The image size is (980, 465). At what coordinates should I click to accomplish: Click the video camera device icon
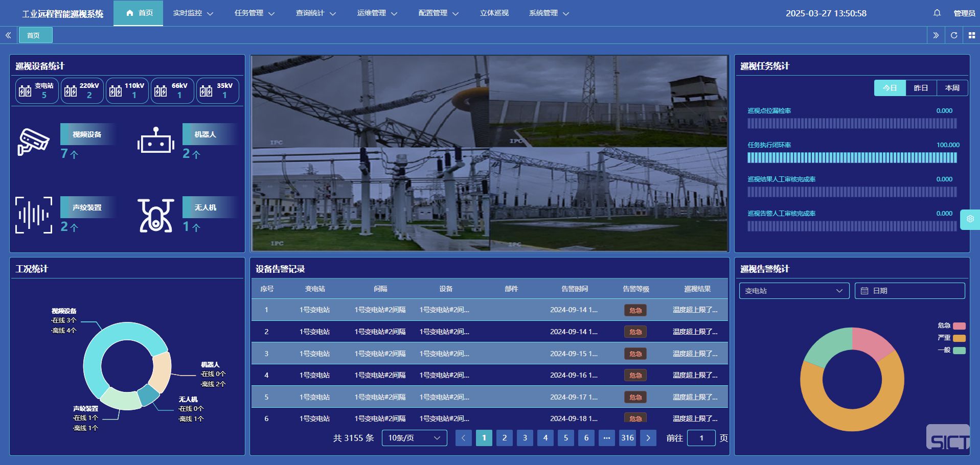point(33,142)
